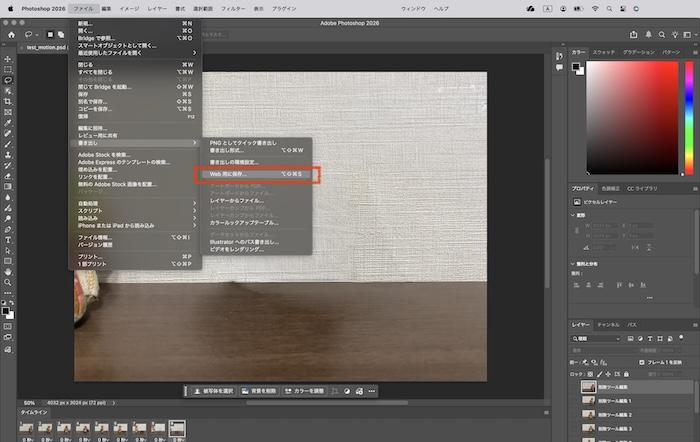This screenshot has height=442, width=700.
Task: Toggle unify layer visibility icon
Action: (594, 362)
